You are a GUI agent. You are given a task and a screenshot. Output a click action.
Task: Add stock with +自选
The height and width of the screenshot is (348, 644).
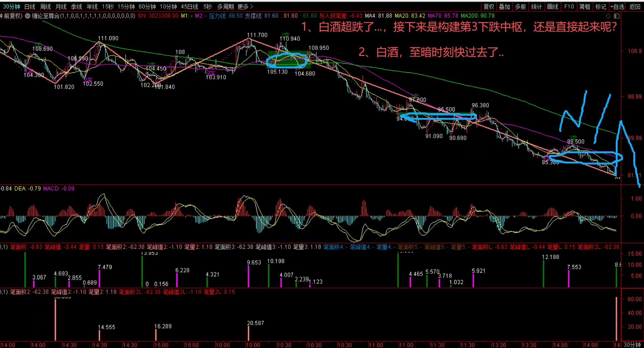coord(617,7)
